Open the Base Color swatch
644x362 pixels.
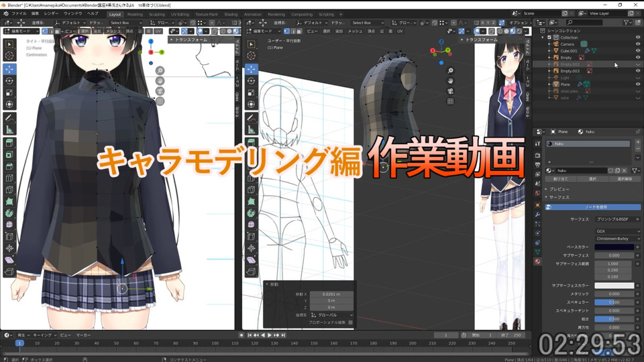point(614,247)
